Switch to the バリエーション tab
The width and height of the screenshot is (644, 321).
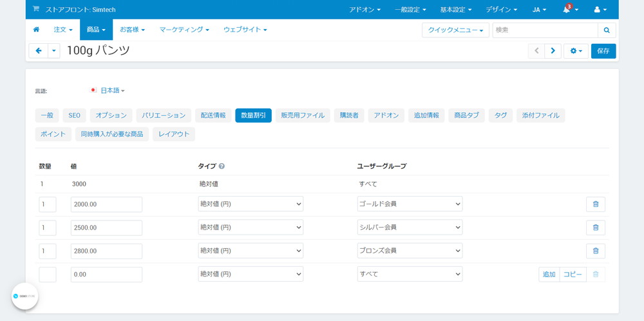point(164,115)
